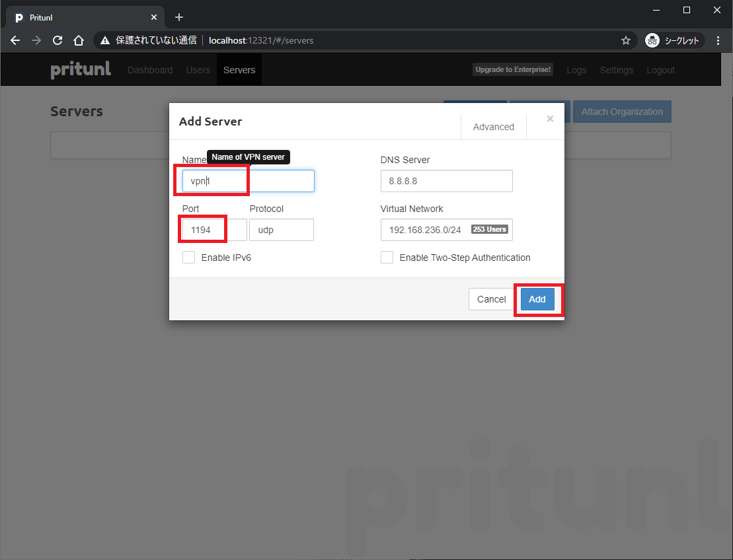Viewport: 733px width, 560px height.
Task: Click the Enable IPv6 label text
Action: [226, 258]
